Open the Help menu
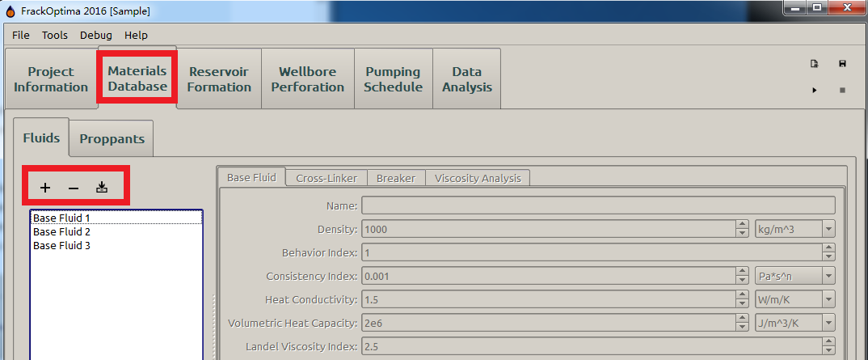868x360 pixels. point(136,35)
